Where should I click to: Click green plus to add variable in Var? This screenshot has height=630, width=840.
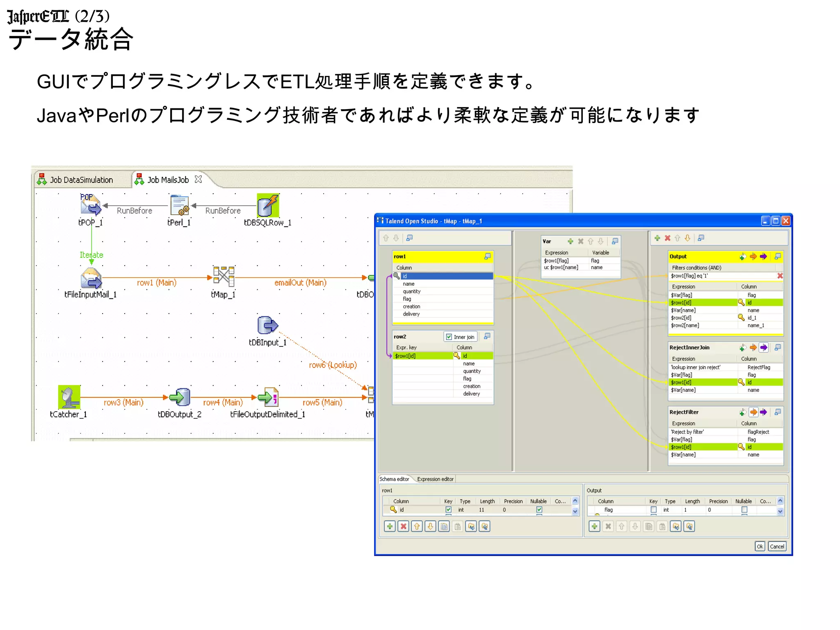[570, 241]
